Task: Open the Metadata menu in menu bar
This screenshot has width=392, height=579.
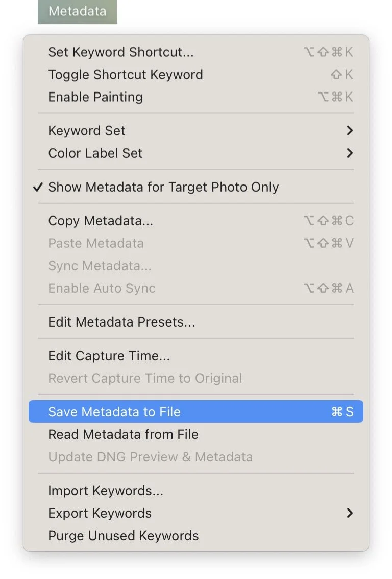Action: click(x=77, y=11)
